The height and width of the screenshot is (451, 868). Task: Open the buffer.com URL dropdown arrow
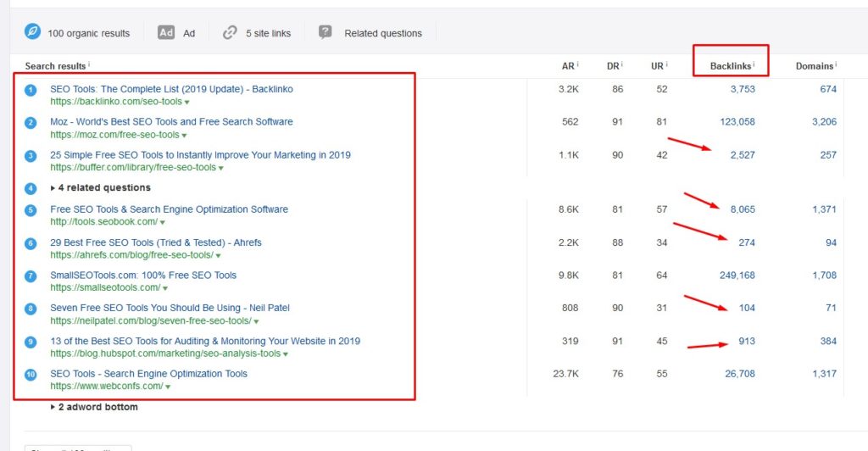(x=221, y=168)
